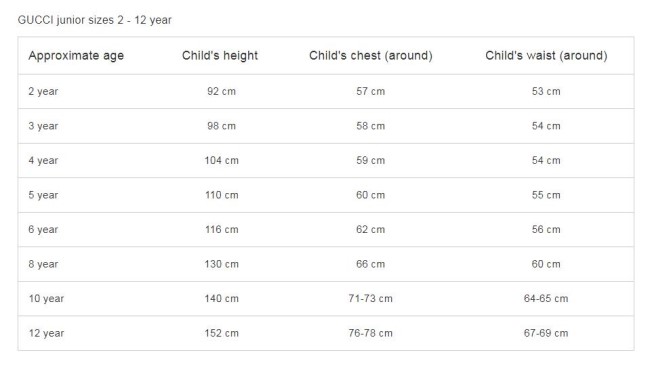Select the '4 year' row label

point(43,161)
